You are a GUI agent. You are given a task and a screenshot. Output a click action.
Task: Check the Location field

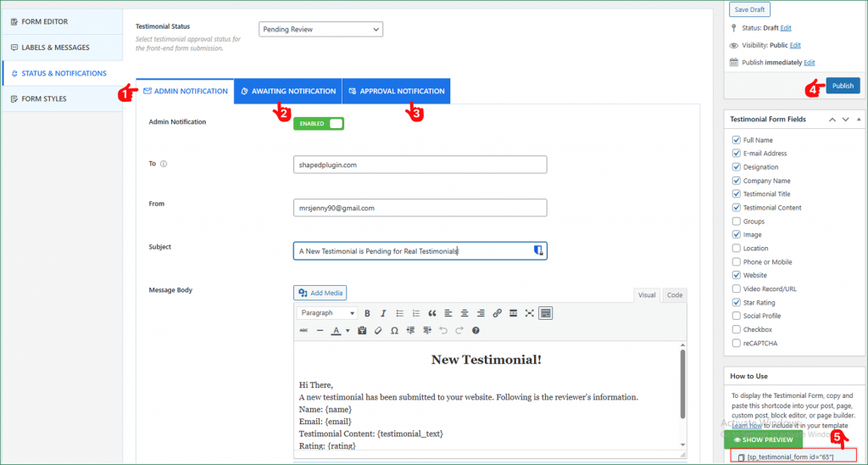(x=737, y=249)
